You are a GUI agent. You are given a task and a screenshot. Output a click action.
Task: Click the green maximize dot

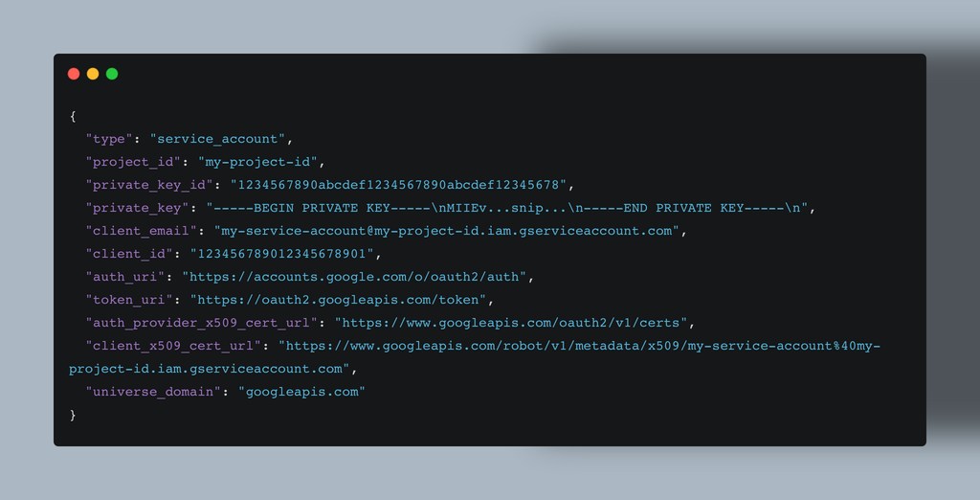click(x=112, y=74)
